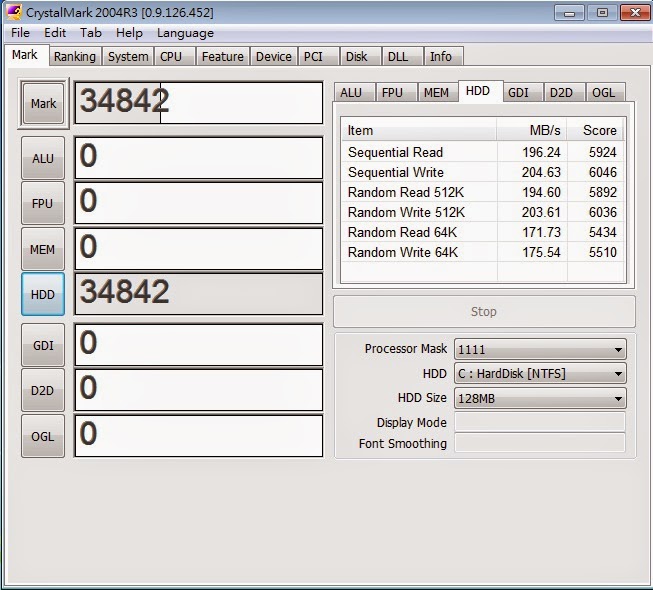
Task: Click the Score column header
Action: (595, 130)
